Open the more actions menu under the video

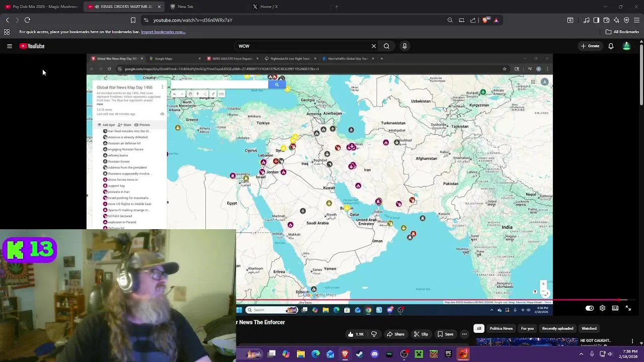click(x=464, y=334)
